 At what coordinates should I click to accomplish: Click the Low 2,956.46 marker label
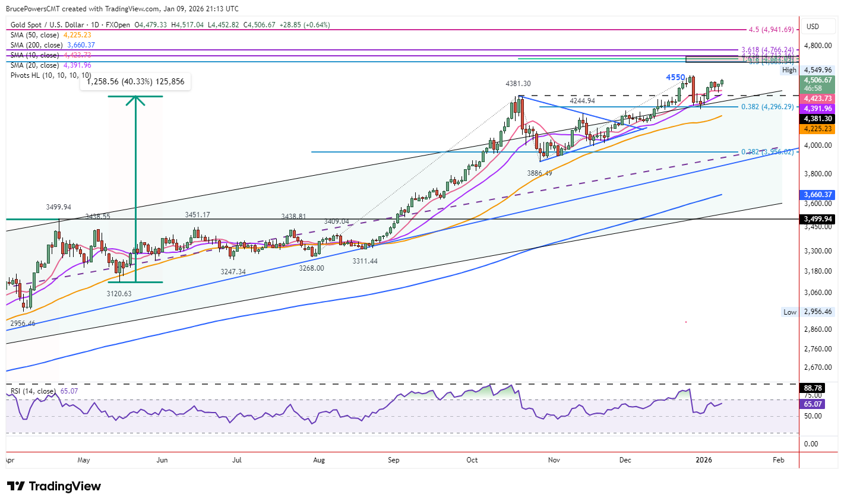click(808, 312)
